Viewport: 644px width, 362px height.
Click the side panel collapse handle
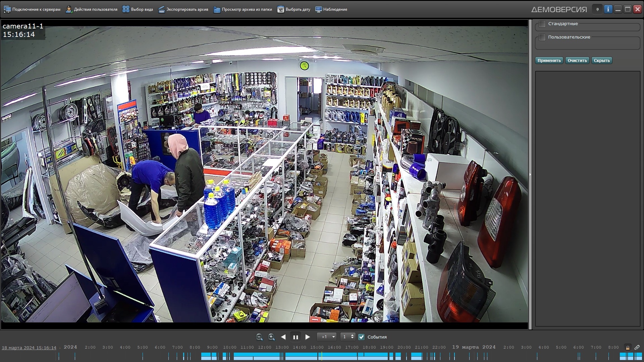coord(530,174)
